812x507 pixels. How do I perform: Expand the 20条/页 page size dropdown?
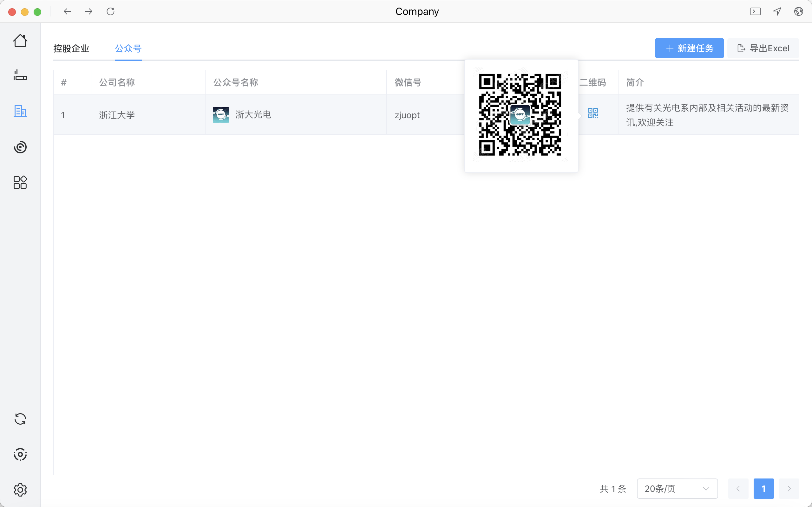[677, 489]
